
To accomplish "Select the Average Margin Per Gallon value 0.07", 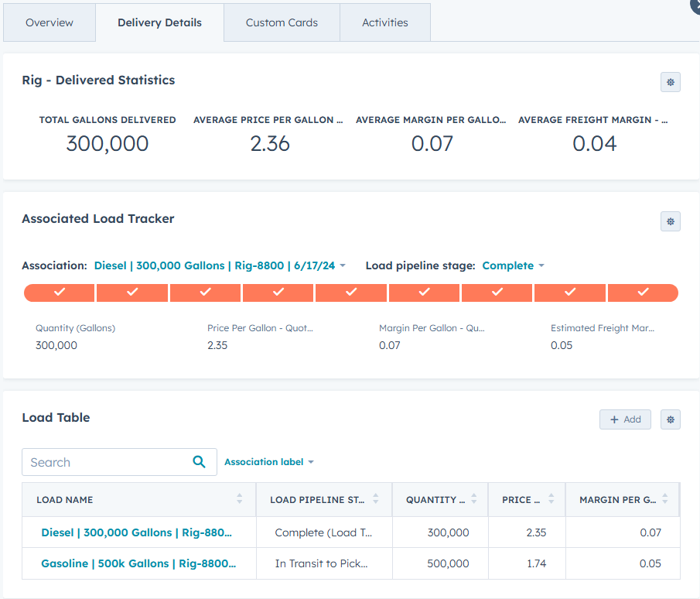I will 432,144.
